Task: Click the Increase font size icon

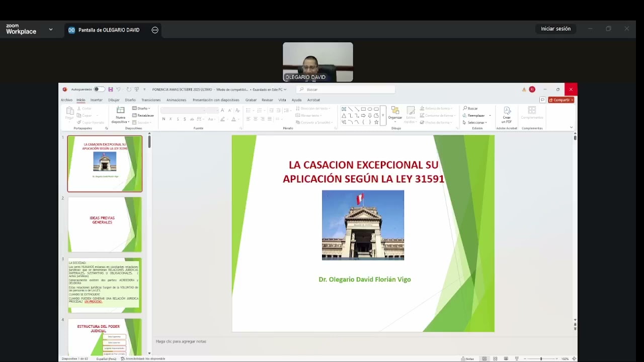Action: tap(223, 110)
